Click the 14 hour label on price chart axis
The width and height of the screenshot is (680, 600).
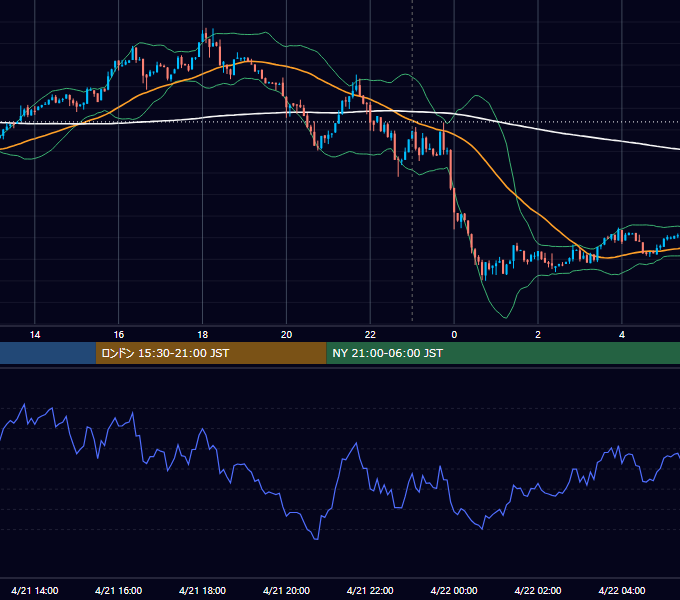35,335
